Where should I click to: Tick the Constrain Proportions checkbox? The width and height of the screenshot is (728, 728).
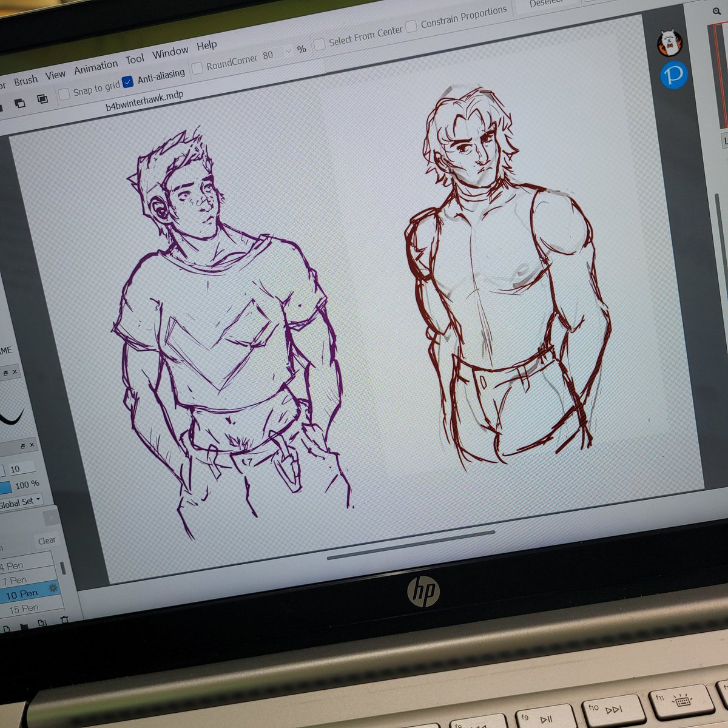point(411,26)
